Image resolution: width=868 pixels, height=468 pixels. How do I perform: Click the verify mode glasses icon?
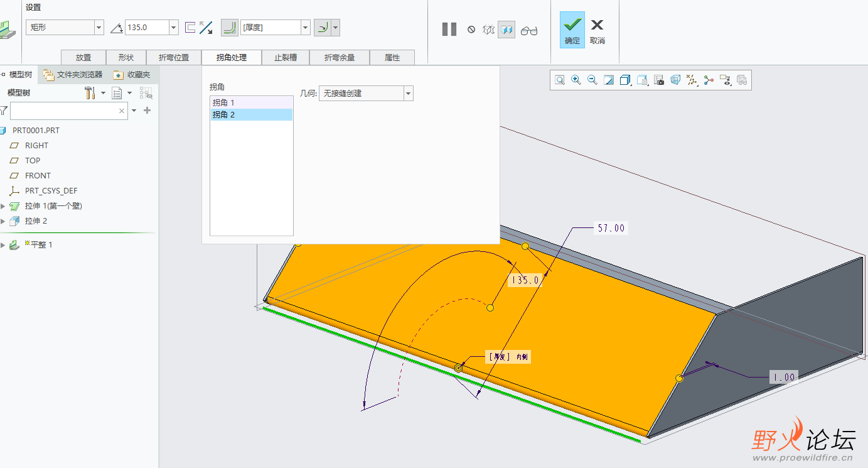[x=529, y=30]
